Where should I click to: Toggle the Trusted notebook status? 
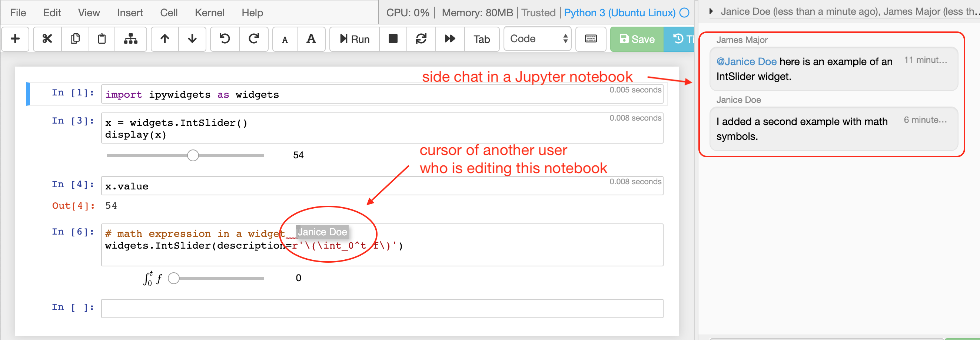538,13
